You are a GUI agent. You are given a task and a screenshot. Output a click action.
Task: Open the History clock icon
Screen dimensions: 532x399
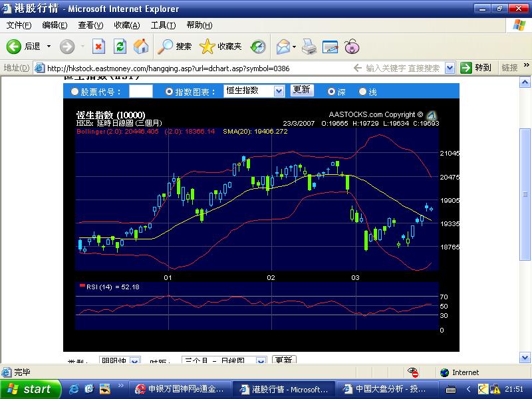coord(258,47)
